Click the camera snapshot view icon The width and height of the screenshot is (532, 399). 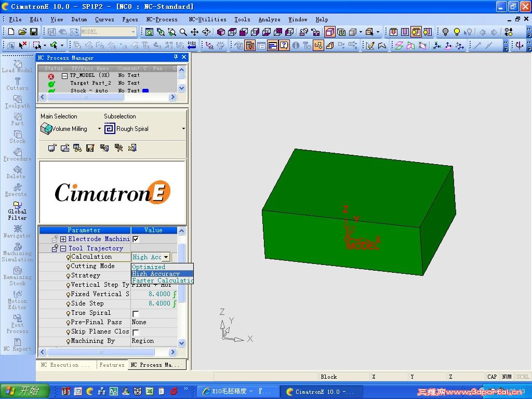(315, 32)
